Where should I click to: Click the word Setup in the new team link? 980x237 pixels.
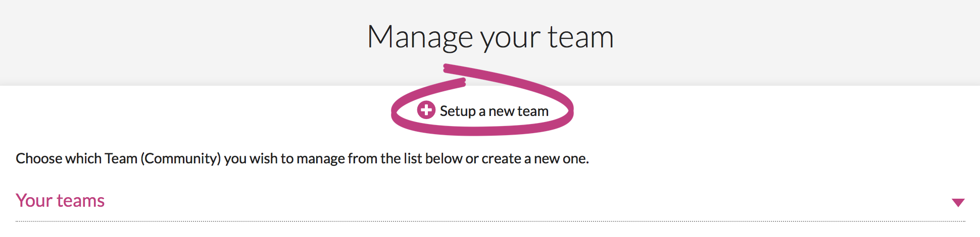tap(458, 111)
